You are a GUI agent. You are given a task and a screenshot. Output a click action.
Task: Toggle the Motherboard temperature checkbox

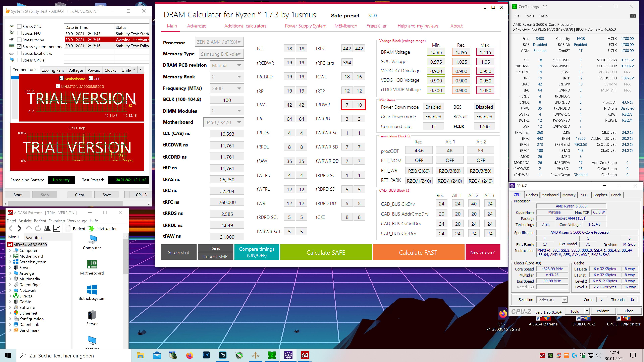(62, 78)
